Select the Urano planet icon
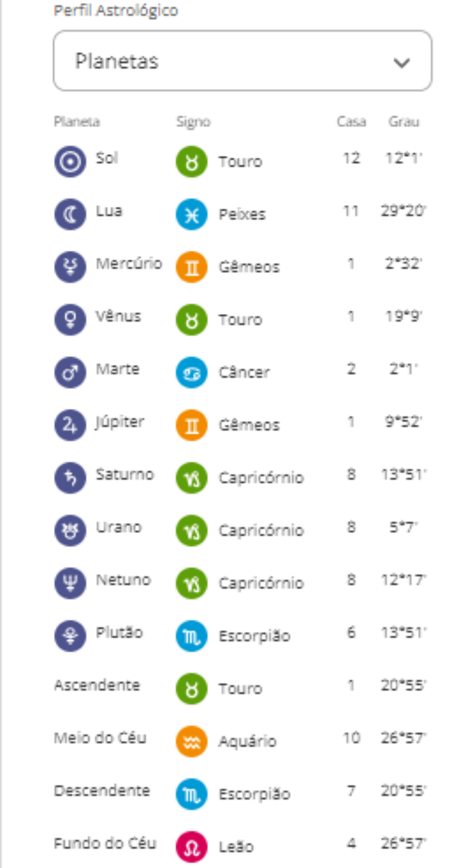Screen dimensions: 459x868 (71, 530)
